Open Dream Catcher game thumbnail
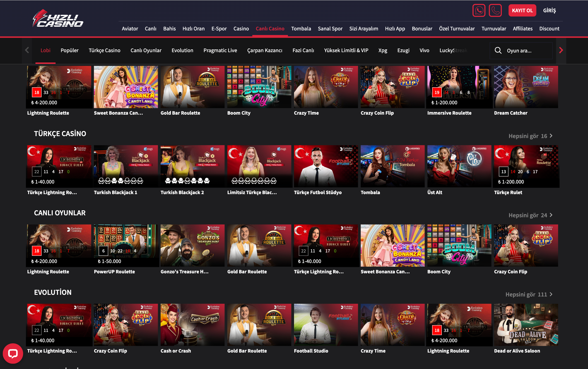The height and width of the screenshot is (369, 588). (x=526, y=87)
